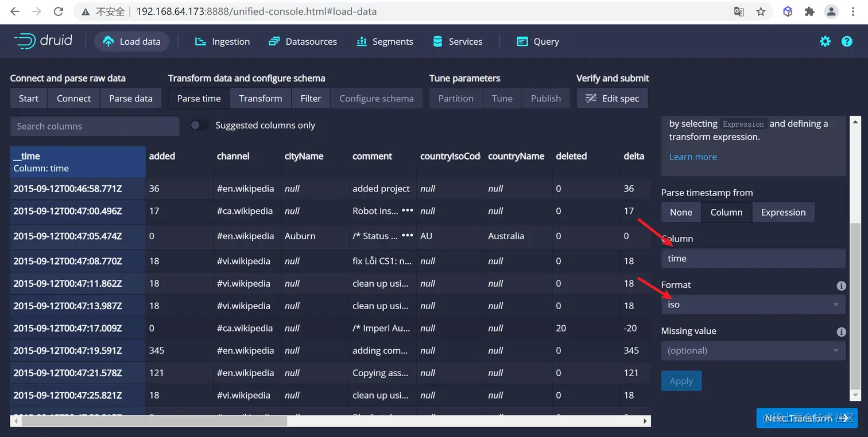Viewport: 868px width, 437px height.
Task: Bookmark this page with star icon
Action: tap(761, 11)
